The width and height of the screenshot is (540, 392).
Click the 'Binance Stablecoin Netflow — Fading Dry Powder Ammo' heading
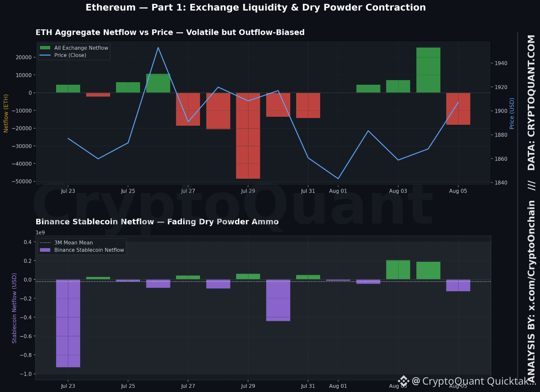[157, 222]
